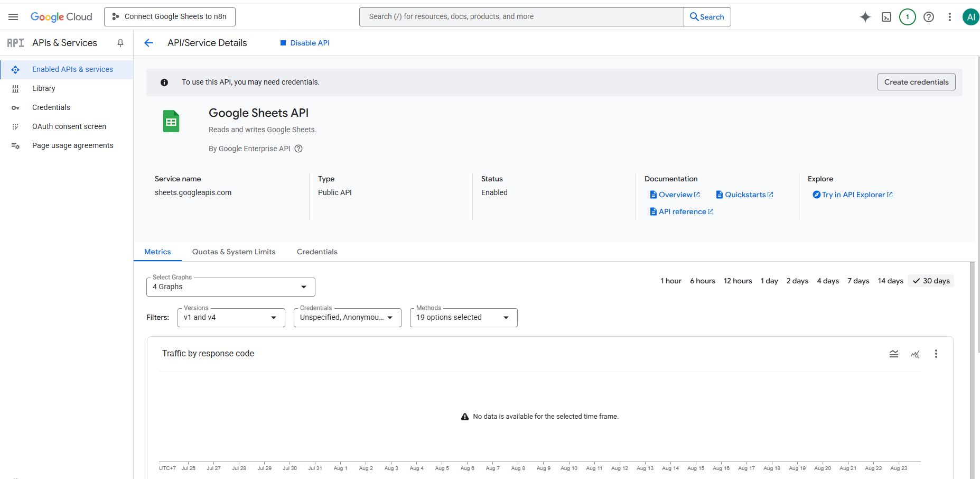Open Credentials in the sidebar
The height and width of the screenshot is (479, 980).
(67, 107)
